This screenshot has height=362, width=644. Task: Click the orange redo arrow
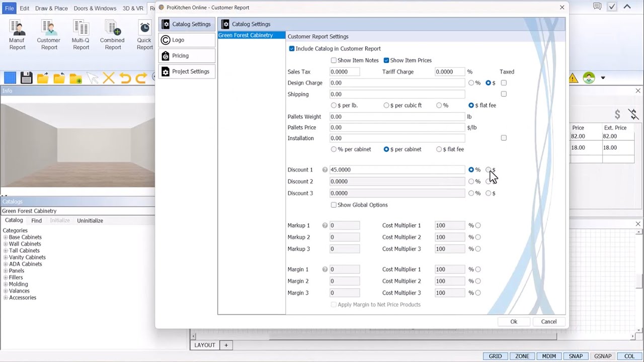coord(141,78)
